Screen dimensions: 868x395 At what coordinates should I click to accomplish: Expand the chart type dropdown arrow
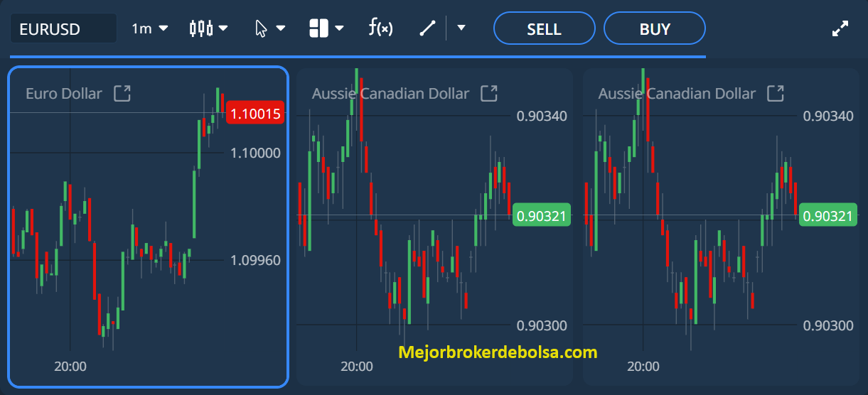223,28
